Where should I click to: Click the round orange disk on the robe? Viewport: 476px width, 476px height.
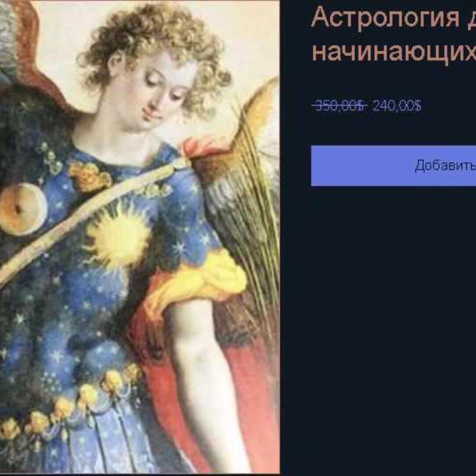point(22,209)
